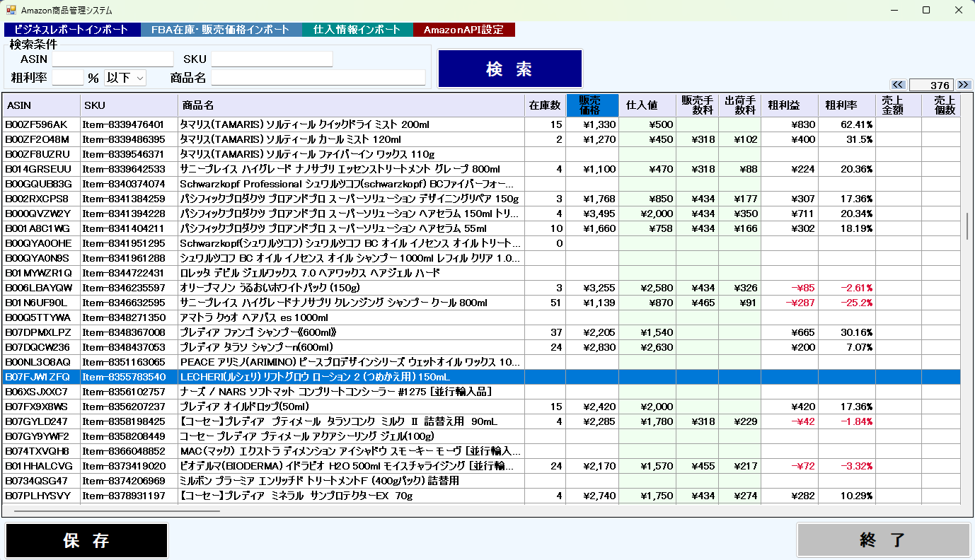The width and height of the screenshot is (975, 560).
Task: Click the 粗利率 percentage input field
Action: point(68,78)
